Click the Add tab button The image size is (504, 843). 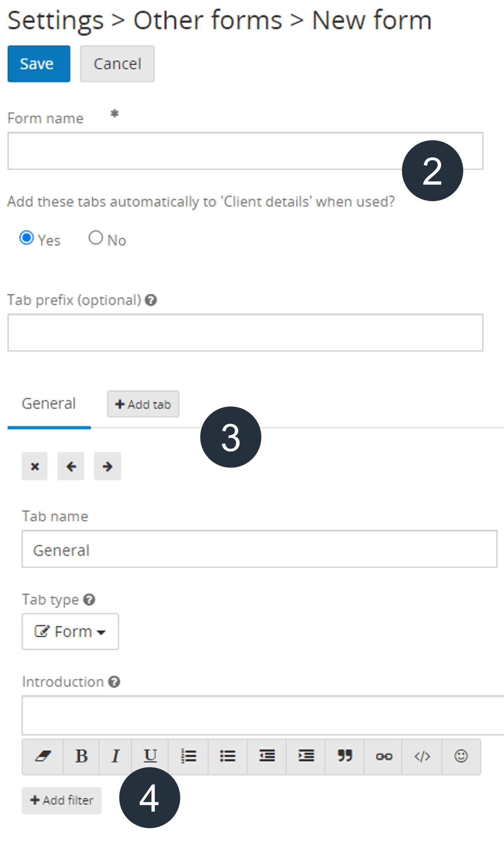point(143,404)
